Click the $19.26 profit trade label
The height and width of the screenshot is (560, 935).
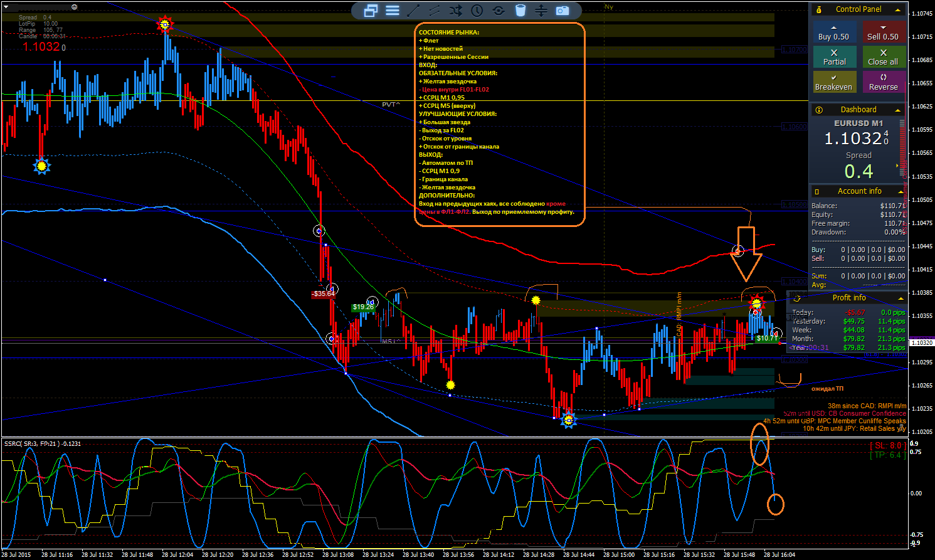click(363, 307)
